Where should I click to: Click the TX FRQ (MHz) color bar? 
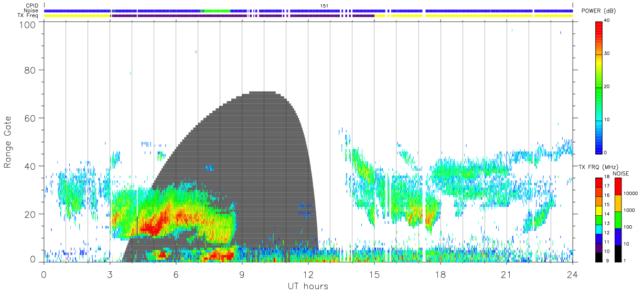pos(599,220)
